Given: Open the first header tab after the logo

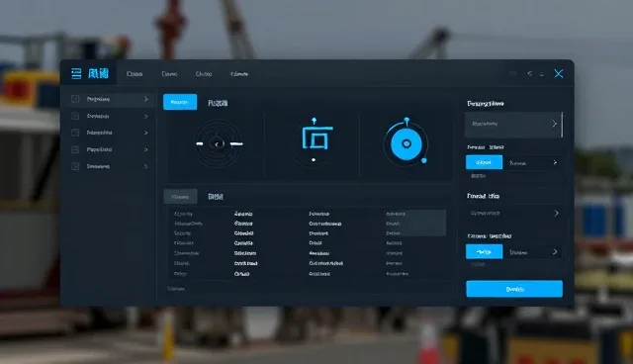Looking at the screenshot, I should click(135, 74).
